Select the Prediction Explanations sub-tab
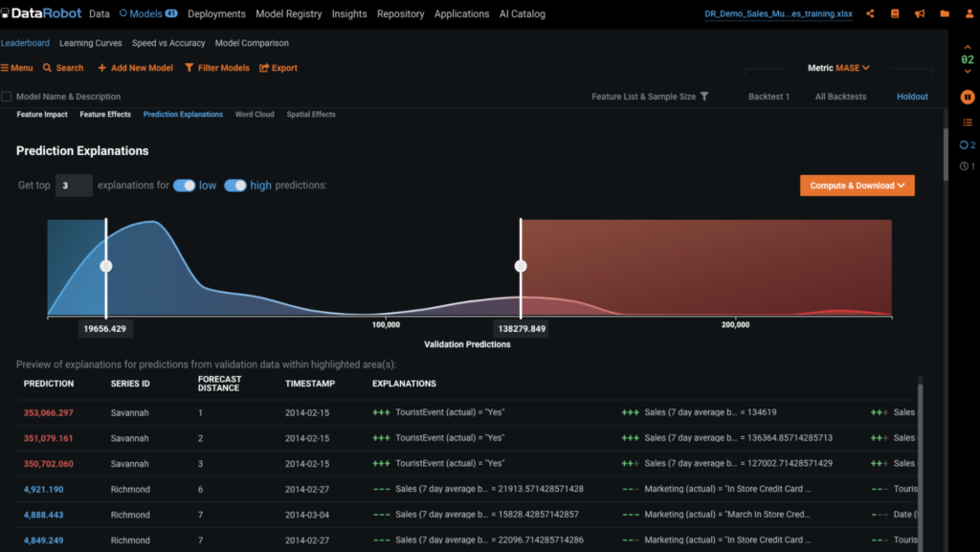The width and height of the screenshot is (980, 552). coord(183,114)
